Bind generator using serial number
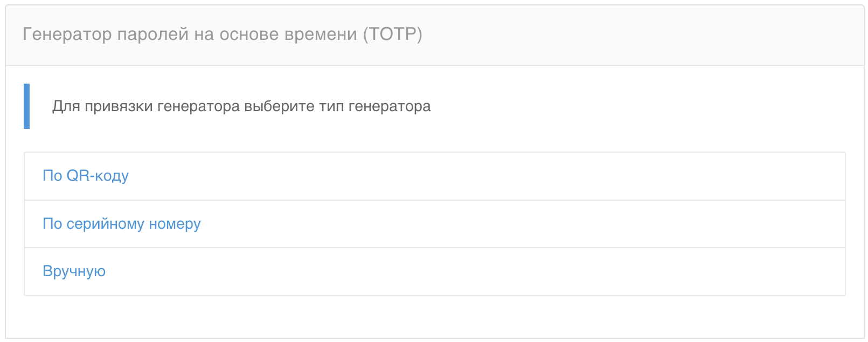 pos(122,224)
